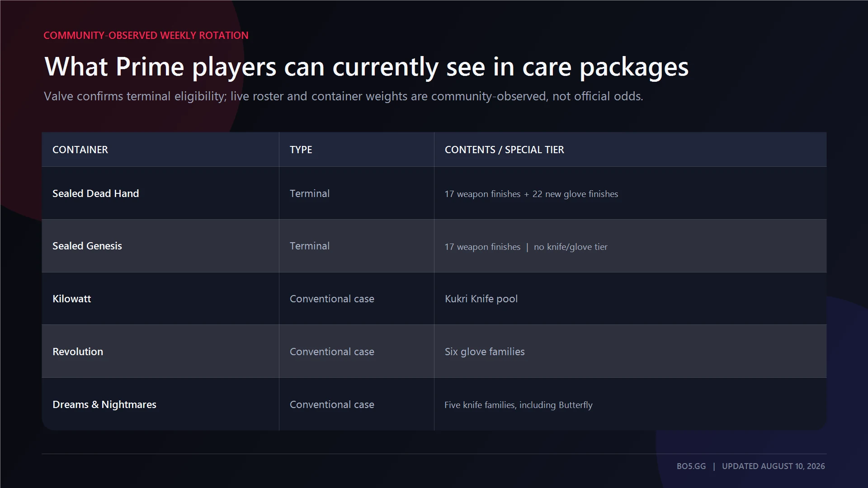
Task: Click '17 weapon finishes | no knife/glove tier'
Action: pos(526,247)
